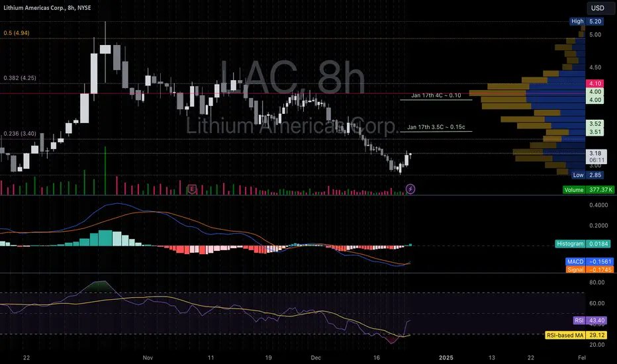The width and height of the screenshot is (617, 364).
Task: Click the chart title 'Lithium Americas Corp., 8h, NYSE'
Action: coord(47,7)
